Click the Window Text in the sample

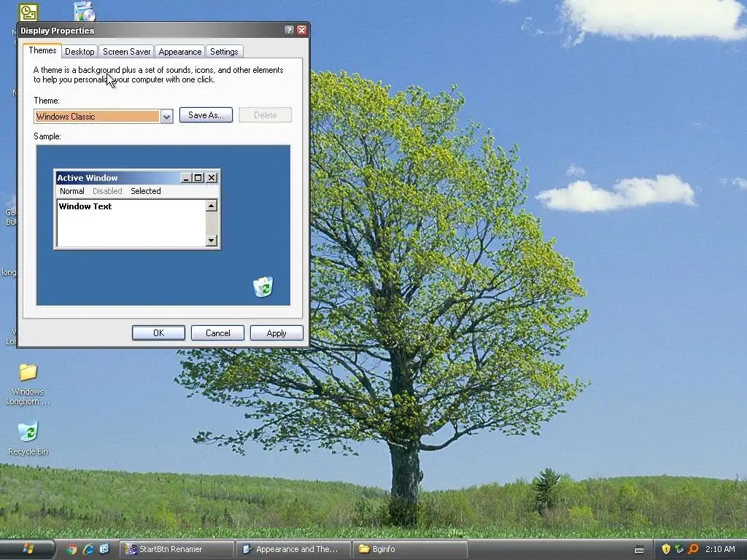[85, 206]
